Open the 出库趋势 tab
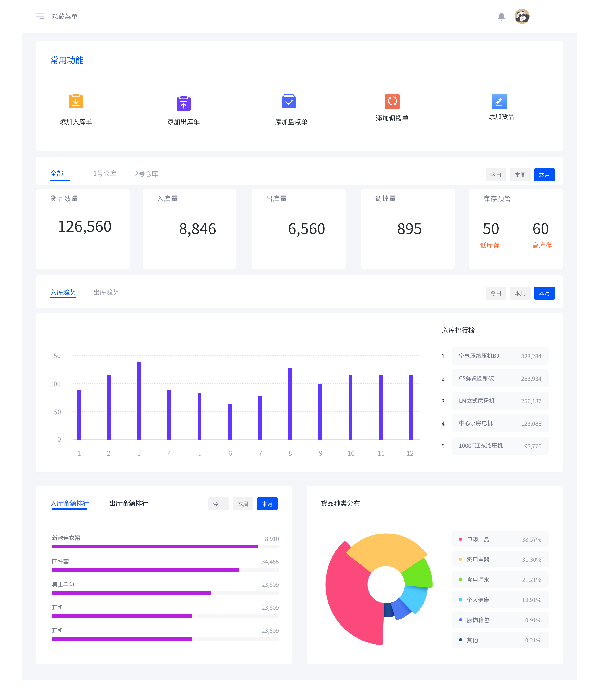597x700 pixels. (x=106, y=292)
